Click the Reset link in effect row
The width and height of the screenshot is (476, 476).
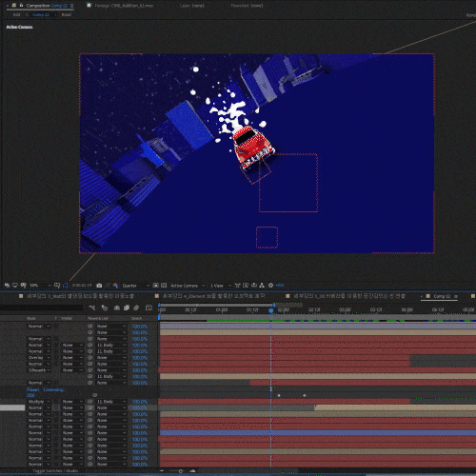pyautogui.click(x=33, y=389)
